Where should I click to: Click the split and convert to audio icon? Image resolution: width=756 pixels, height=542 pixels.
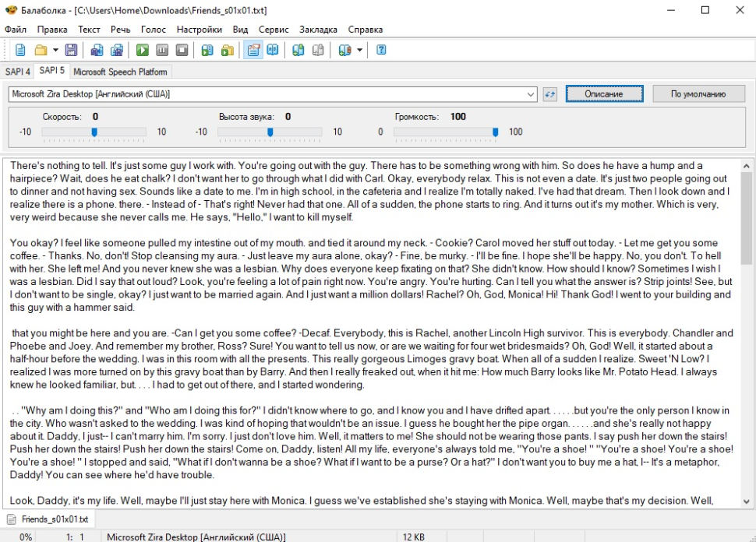click(x=117, y=50)
